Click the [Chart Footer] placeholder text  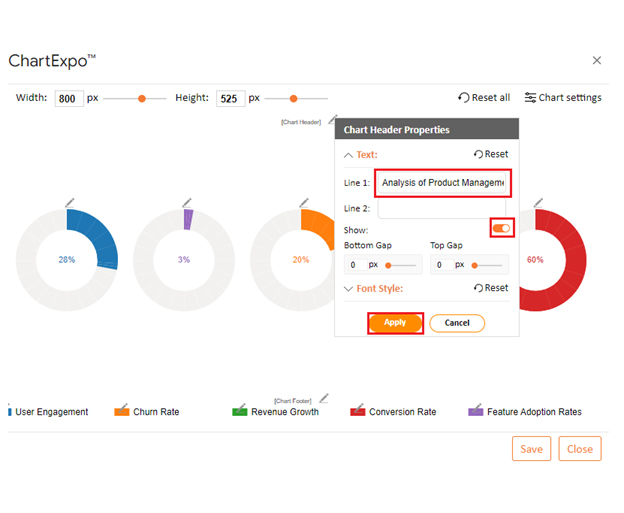click(293, 400)
